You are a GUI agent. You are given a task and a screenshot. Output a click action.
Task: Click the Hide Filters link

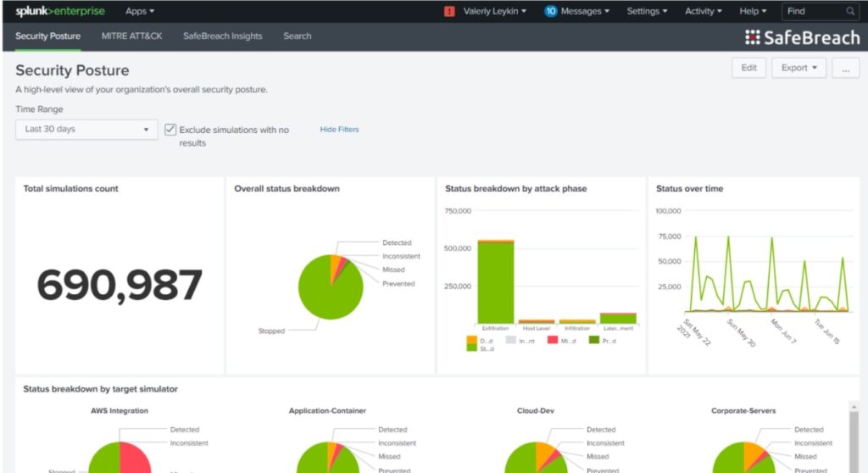[339, 130]
